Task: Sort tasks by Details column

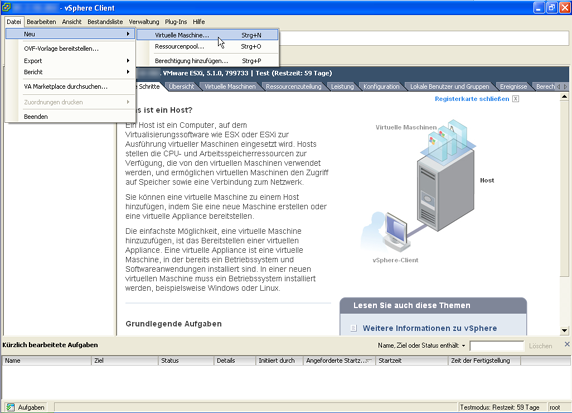Action: click(235, 360)
